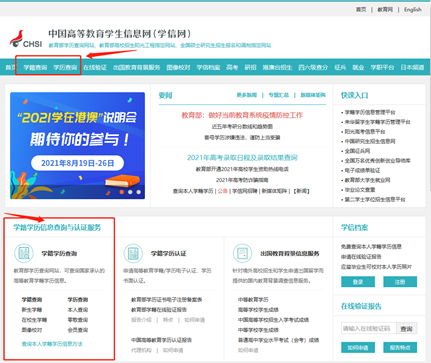Click 查询本人学籍学历信息方法 teal link
The height and width of the screenshot is (363, 431).
click(x=52, y=344)
